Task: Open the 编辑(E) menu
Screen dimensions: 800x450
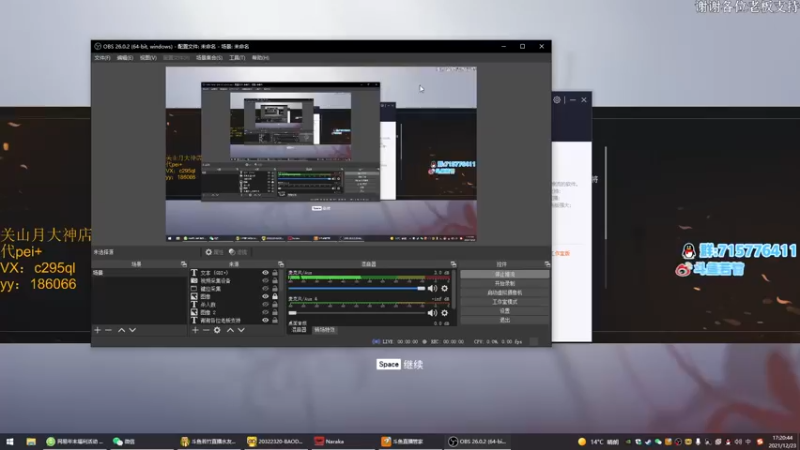Action: point(125,58)
